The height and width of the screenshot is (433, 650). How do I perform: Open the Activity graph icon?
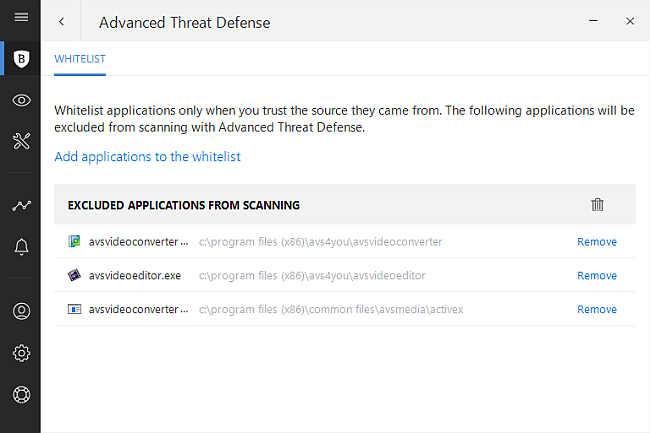point(21,206)
